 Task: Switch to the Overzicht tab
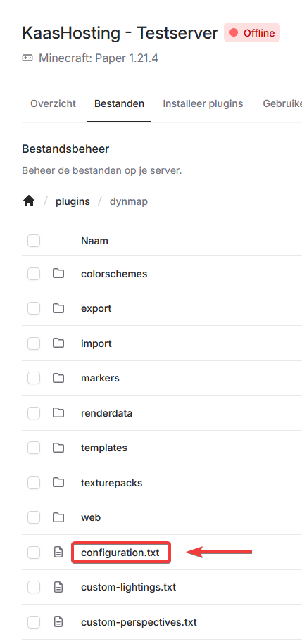53,103
